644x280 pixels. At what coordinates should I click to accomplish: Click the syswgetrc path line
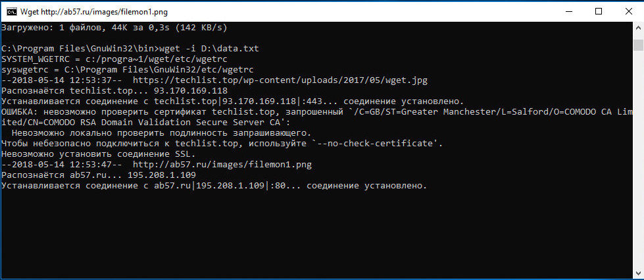128,70
